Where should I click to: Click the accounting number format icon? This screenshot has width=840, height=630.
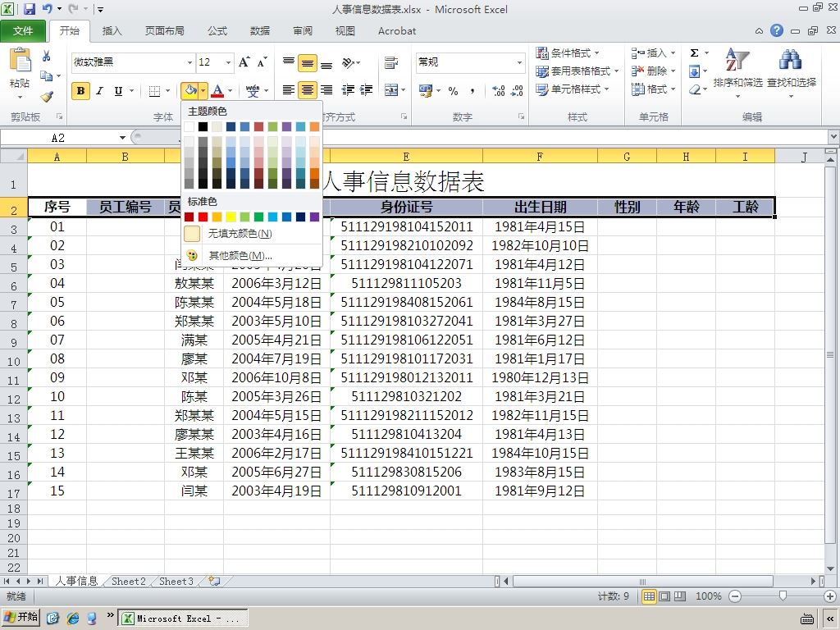point(426,90)
